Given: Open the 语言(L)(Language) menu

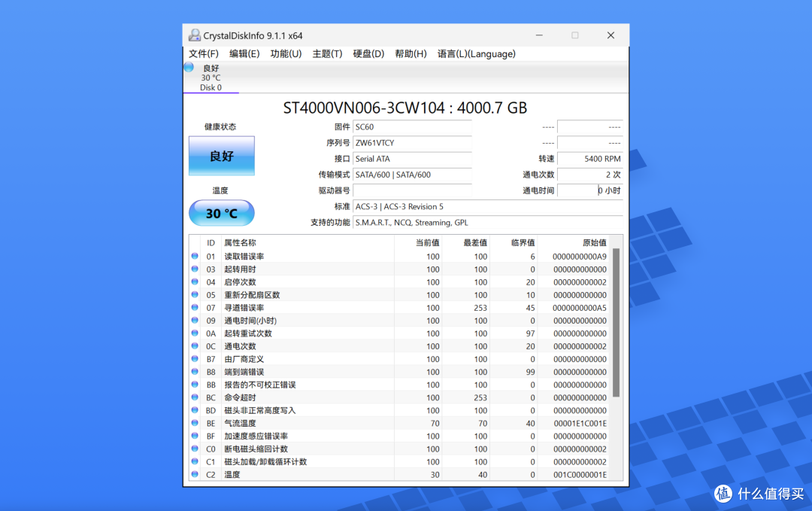Looking at the screenshot, I should pos(477,54).
